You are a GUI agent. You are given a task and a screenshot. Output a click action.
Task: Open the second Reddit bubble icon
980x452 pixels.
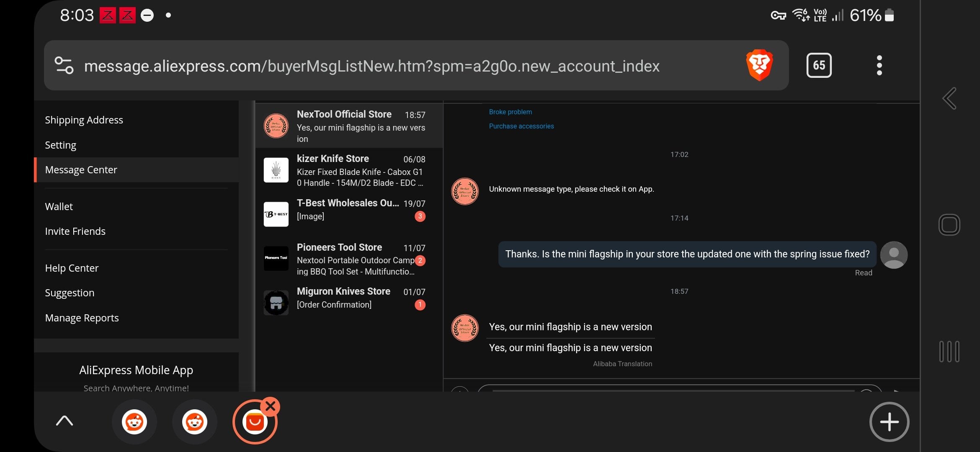[194, 422]
